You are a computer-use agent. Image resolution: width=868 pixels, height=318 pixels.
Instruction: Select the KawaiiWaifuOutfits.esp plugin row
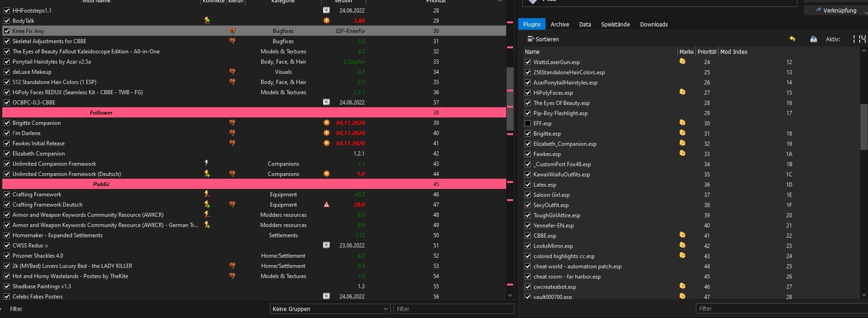pyautogui.click(x=691, y=175)
